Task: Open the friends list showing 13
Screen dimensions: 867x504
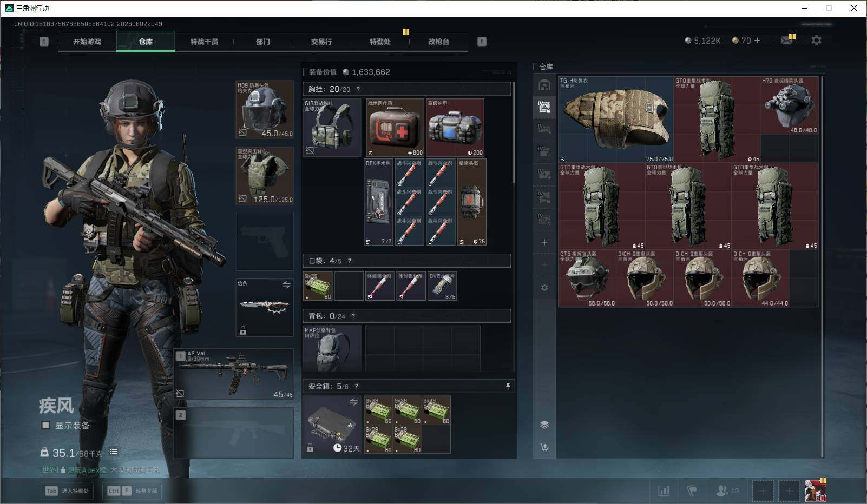Action: 727,491
